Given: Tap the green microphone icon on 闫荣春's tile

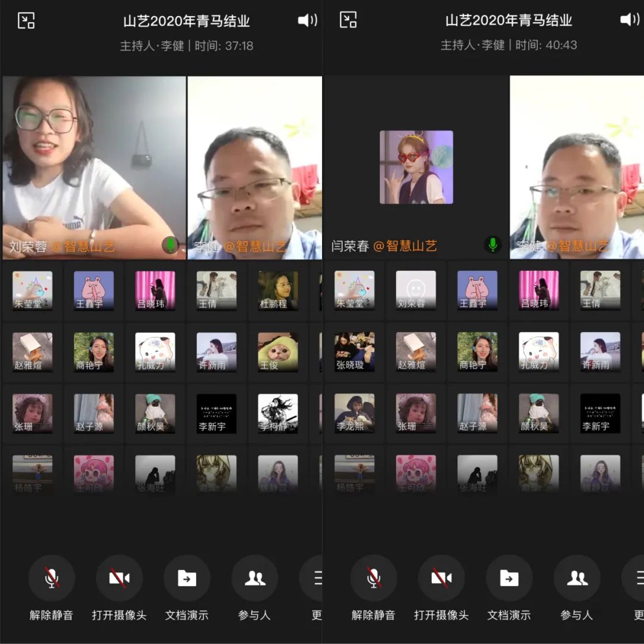Looking at the screenshot, I should [x=493, y=244].
